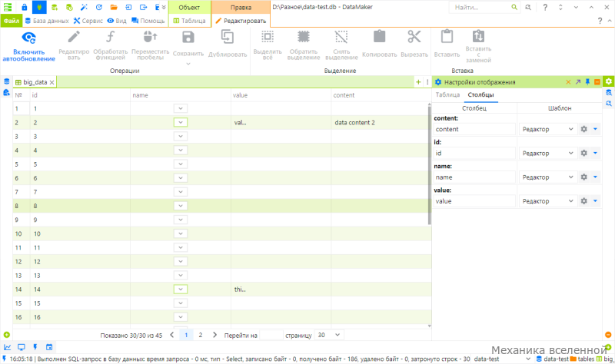
Task: Click Обработать функцией ribbon button
Action: (110, 45)
